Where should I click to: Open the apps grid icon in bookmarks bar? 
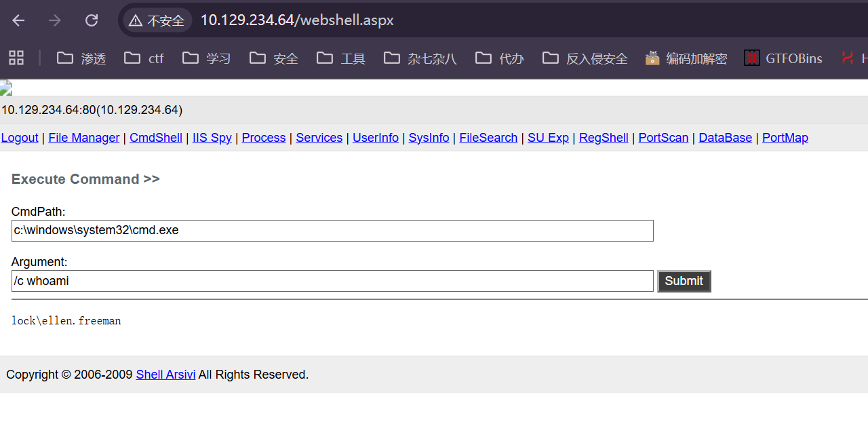[x=16, y=58]
